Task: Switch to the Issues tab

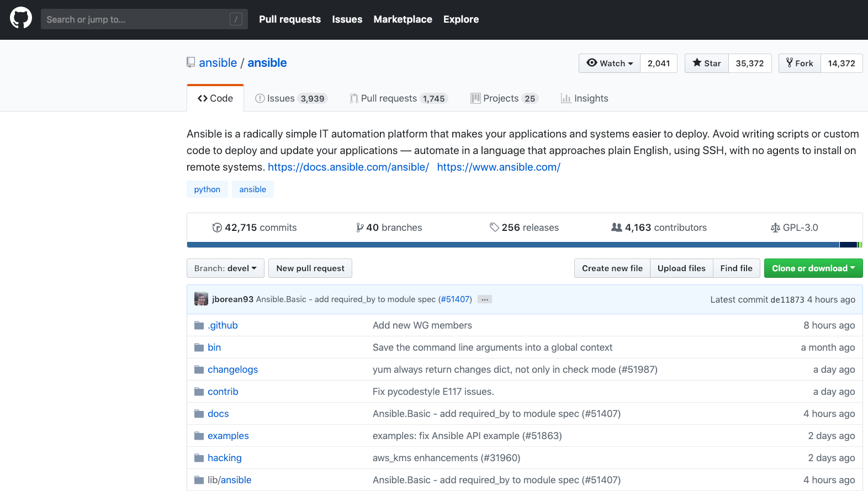Action: pos(291,98)
